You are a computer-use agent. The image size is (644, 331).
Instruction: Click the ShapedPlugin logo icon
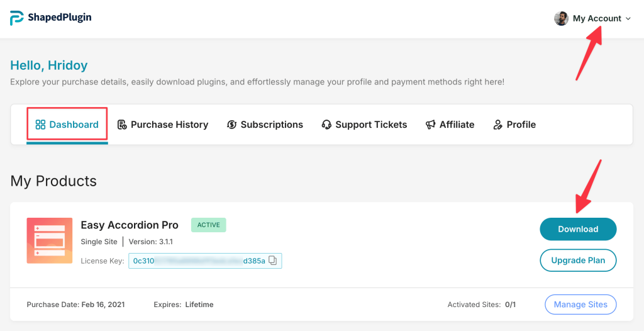point(17,18)
